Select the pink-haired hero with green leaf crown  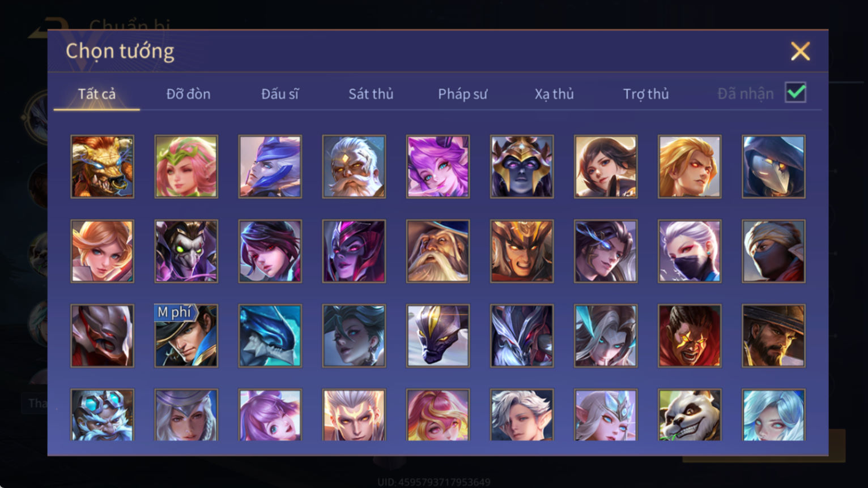186,166
